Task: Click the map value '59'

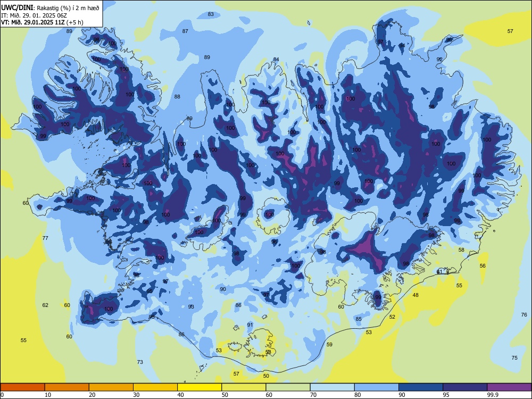Action: click(329, 345)
